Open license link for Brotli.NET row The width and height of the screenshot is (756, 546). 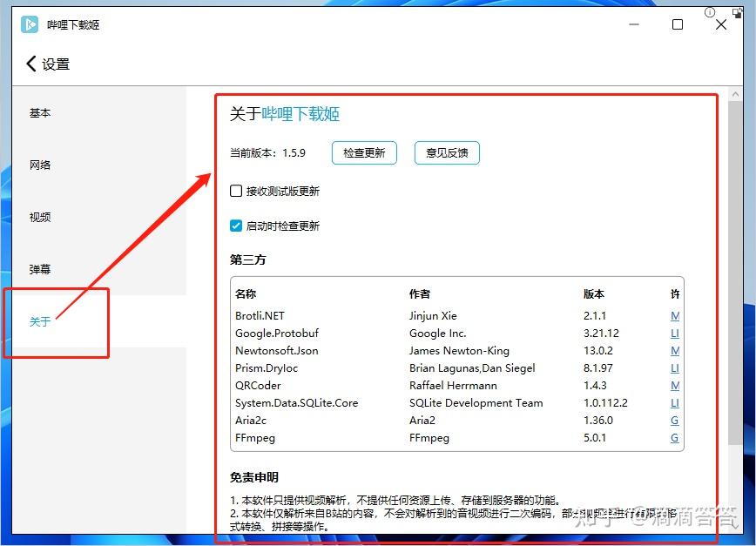tap(675, 316)
